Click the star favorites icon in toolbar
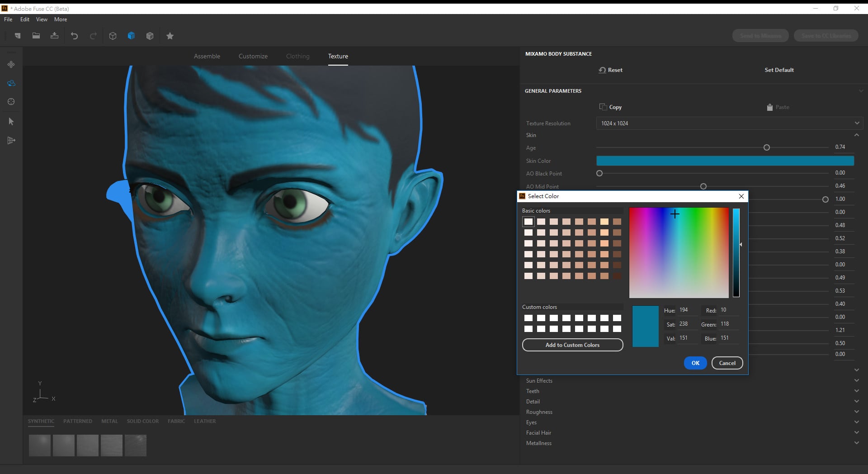868x474 pixels. (x=170, y=36)
